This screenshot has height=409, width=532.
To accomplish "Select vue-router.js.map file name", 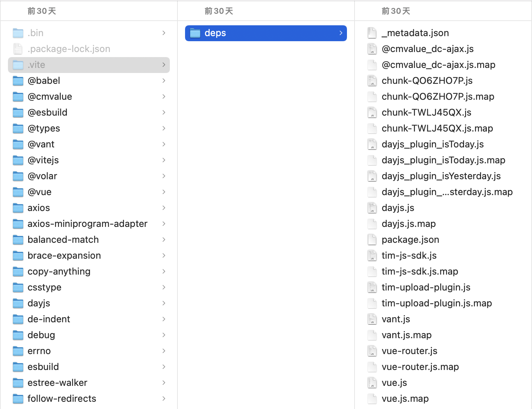I will pos(420,367).
